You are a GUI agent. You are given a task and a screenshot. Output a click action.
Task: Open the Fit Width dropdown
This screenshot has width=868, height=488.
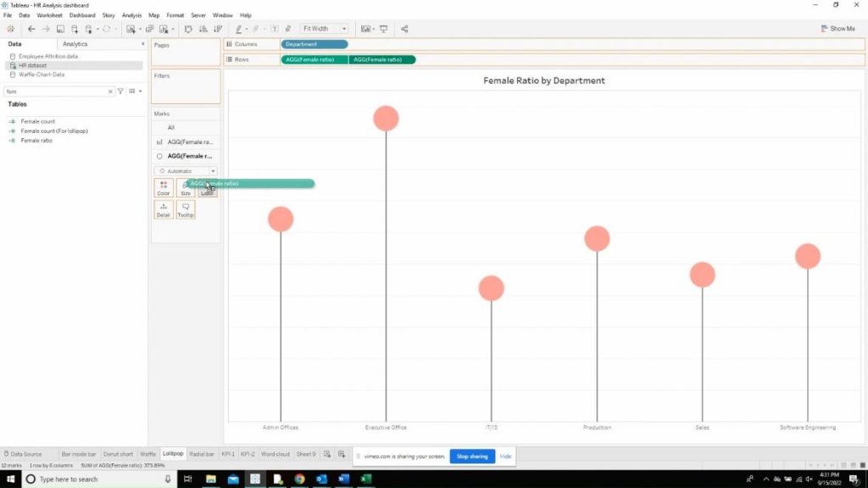click(343, 28)
